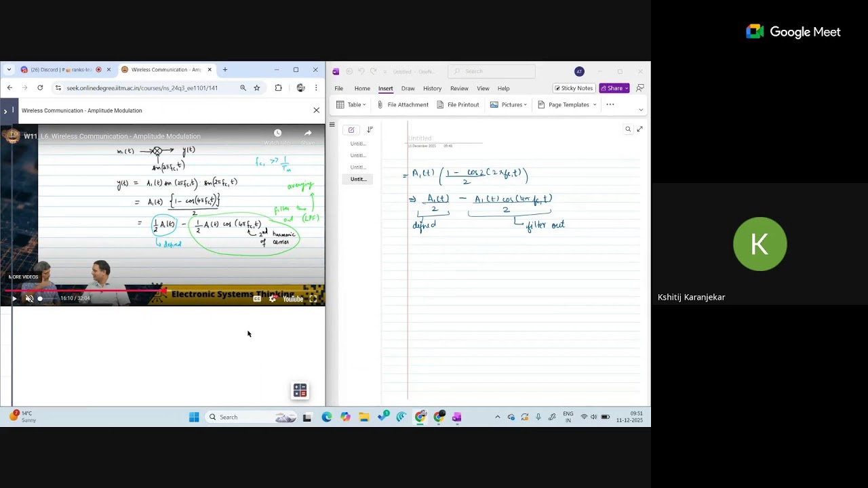Insert a File Attachment
The image size is (868, 488).
403,104
